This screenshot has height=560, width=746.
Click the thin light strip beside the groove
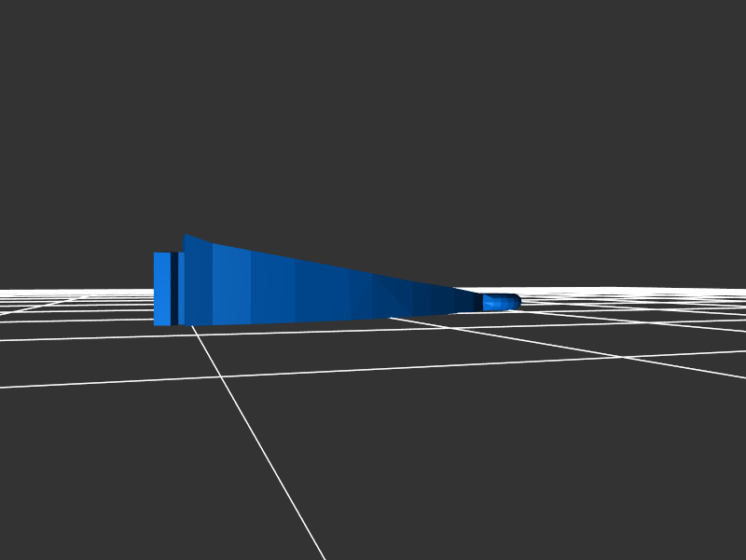(x=181, y=289)
